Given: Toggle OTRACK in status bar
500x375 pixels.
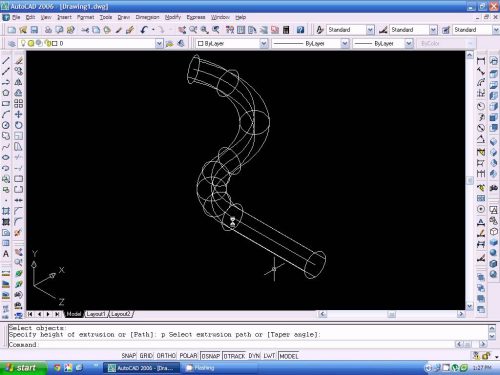Looking at the screenshot, I should click(234, 356).
